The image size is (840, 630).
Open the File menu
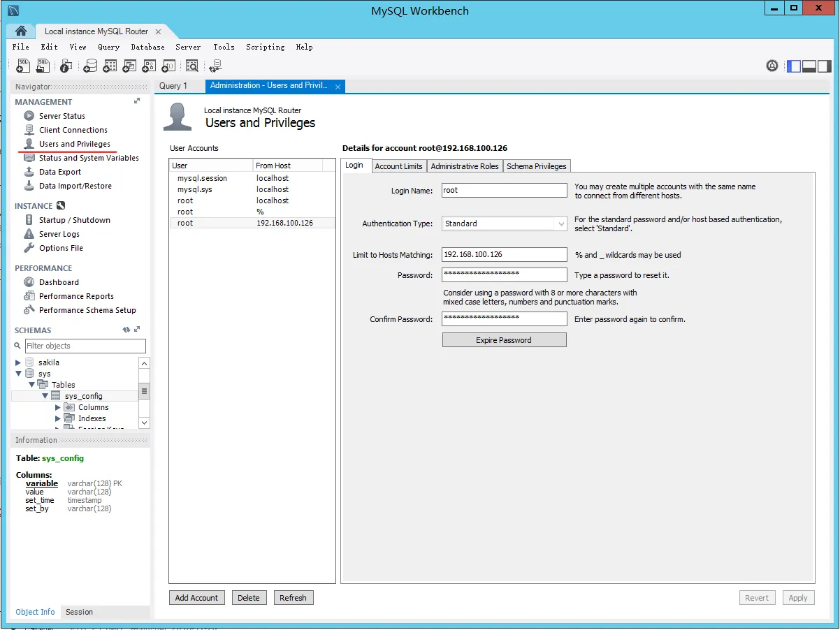pos(21,47)
